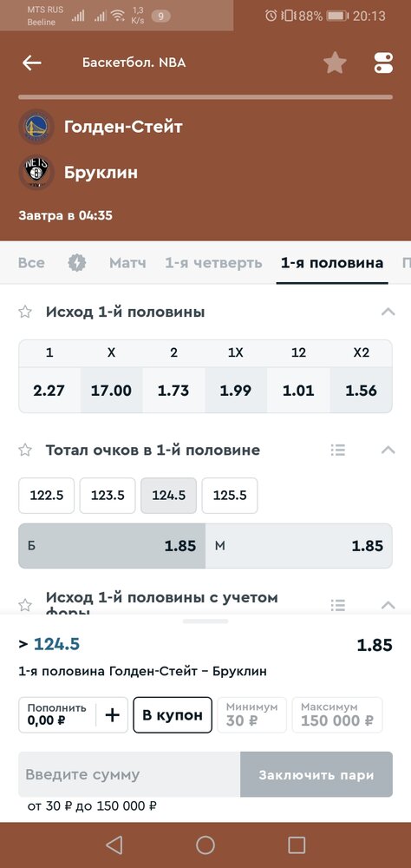Open the toggle settings icon in header
Image resolution: width=411 pixels, height=868 pixels.
coord(383,62)
